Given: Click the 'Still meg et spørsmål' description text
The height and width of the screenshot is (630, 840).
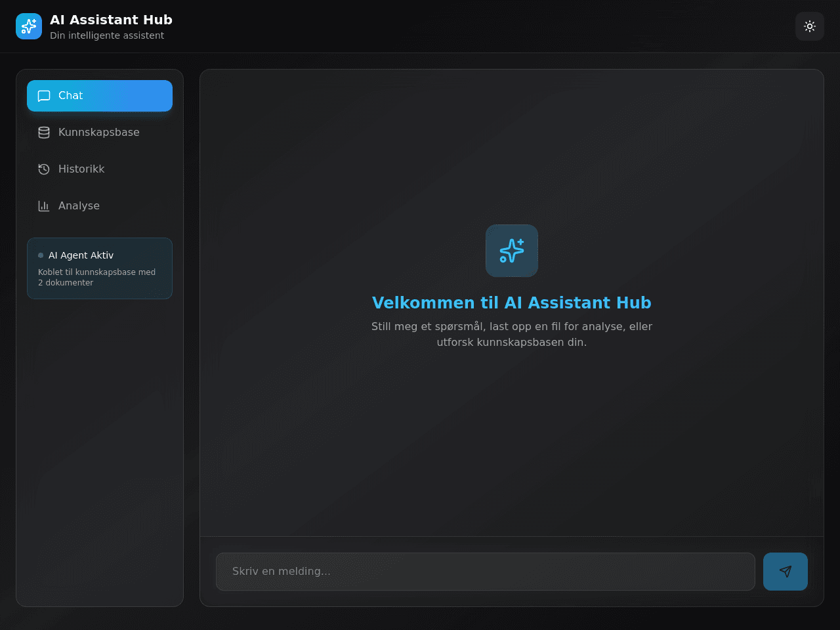Looking at the screenshot, I should click(x=512, y=334).
